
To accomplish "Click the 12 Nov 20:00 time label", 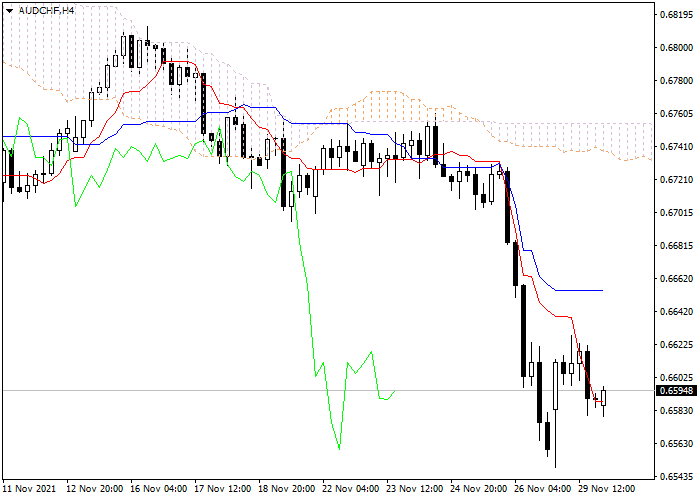I will click(95, 489).
